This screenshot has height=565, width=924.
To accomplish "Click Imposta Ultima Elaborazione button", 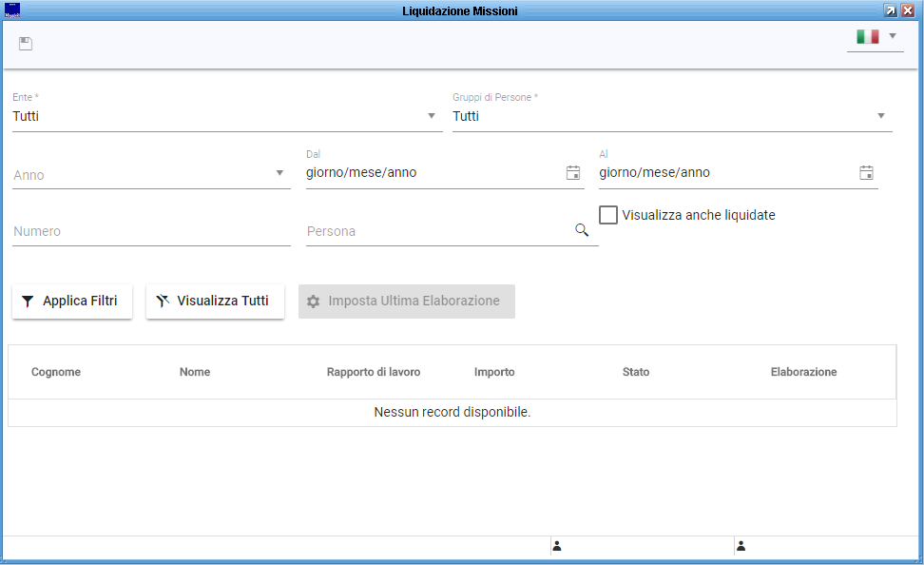I will pos(407,302).
